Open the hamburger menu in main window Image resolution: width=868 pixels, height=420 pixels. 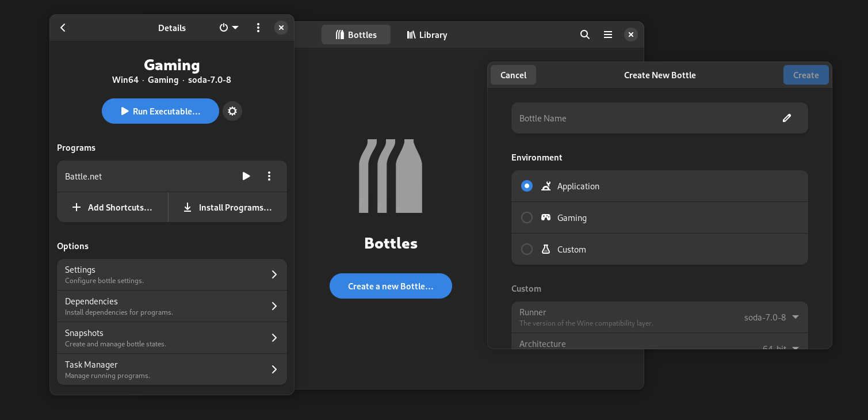click(x=608, y=35)
